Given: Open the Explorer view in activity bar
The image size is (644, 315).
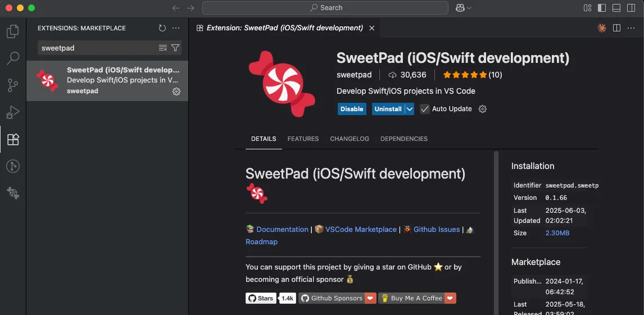Looking at the screenshot, I should (x=13, y=31).
